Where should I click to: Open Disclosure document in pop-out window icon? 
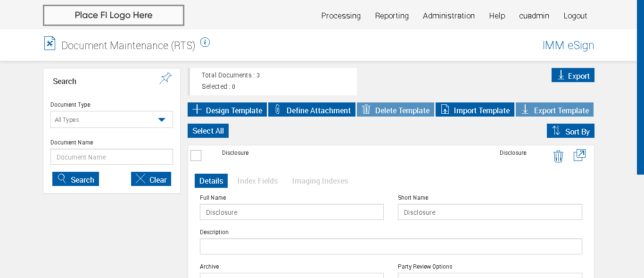[x=579, y=155]
